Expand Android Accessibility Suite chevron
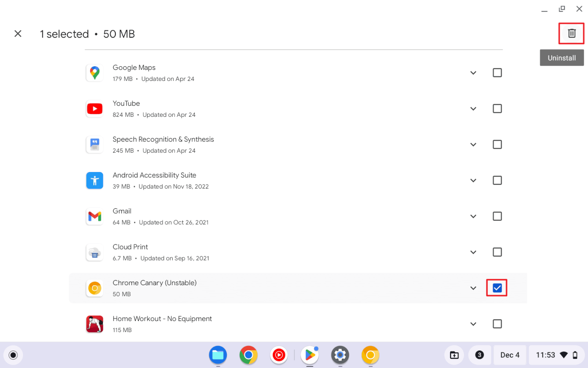This screenshot has height=368, width=588. (473, 180)
